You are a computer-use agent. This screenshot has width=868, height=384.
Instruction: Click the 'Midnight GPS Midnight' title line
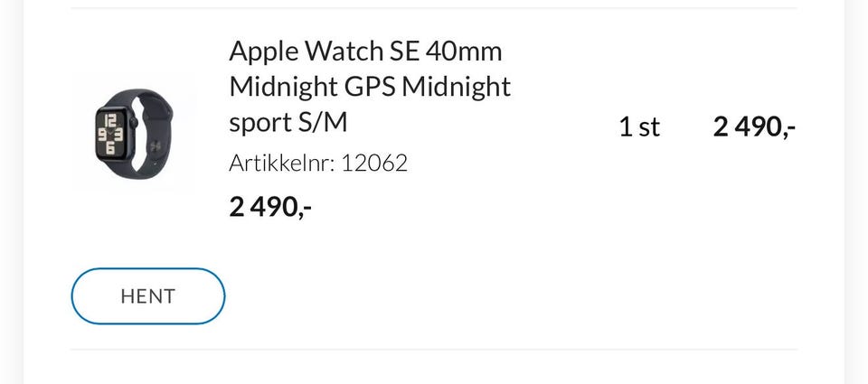tap(370, 87)
